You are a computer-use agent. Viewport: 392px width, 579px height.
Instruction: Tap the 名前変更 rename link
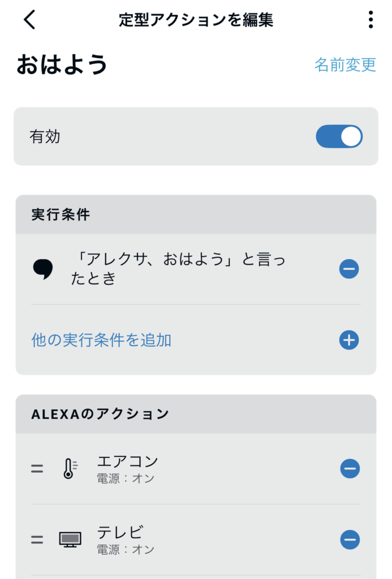pyautogui.click(x=345, y=64)
